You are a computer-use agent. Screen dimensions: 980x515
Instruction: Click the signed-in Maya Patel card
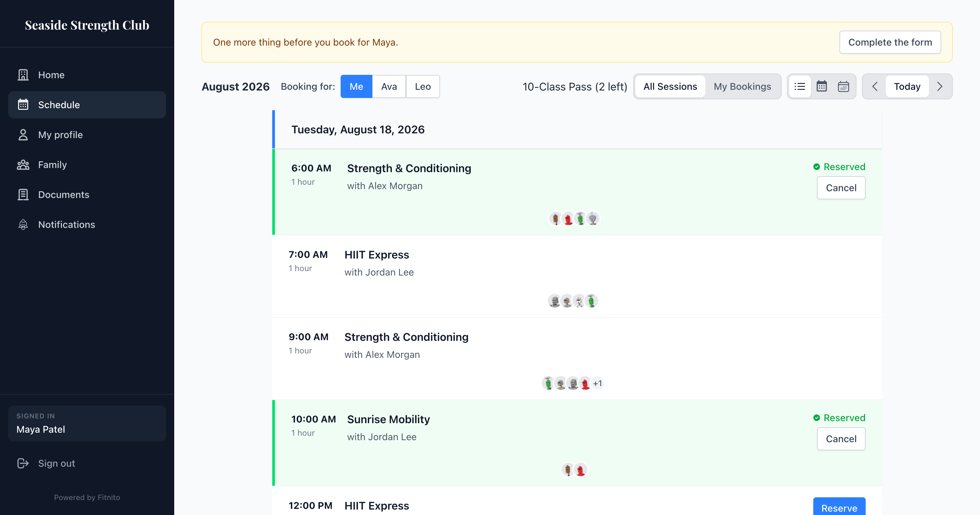point(87,423)
